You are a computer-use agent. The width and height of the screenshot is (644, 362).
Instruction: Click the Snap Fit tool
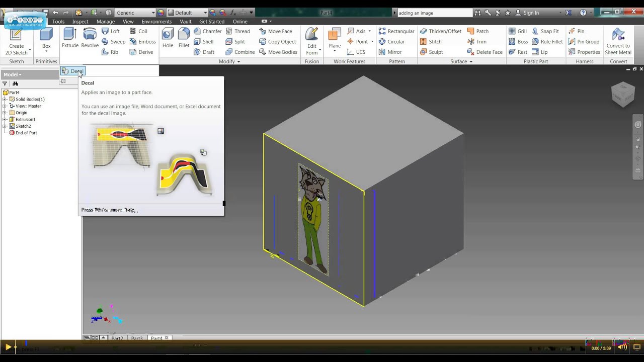pos(545,31)
